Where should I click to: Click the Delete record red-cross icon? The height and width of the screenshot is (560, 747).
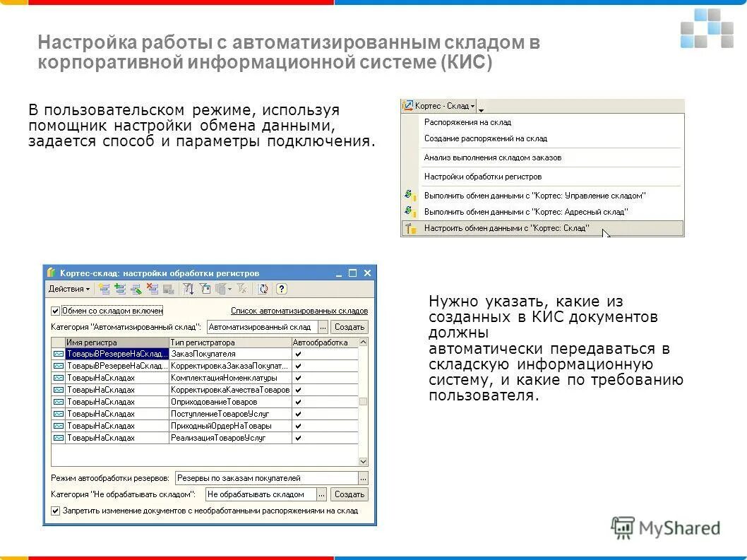153,289
